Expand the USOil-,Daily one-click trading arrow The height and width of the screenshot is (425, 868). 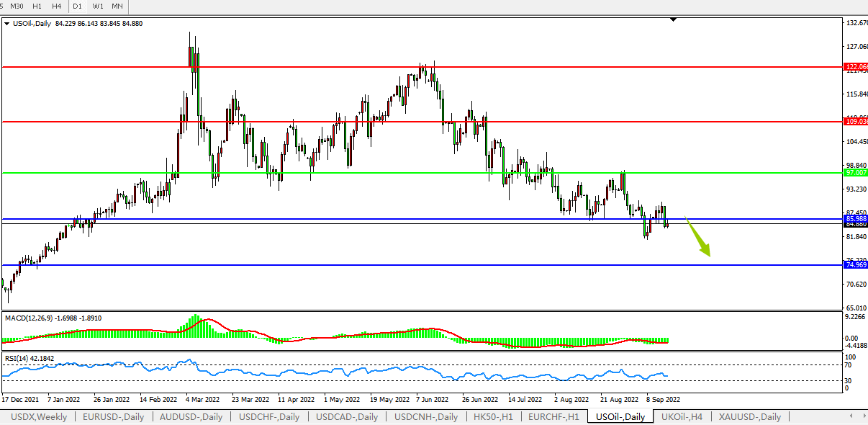(x=7, y=24)
